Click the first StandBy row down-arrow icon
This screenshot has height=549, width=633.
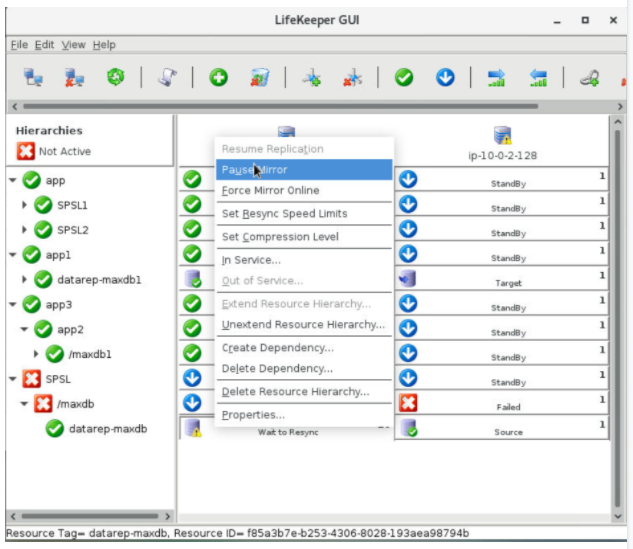coord(408,179)
